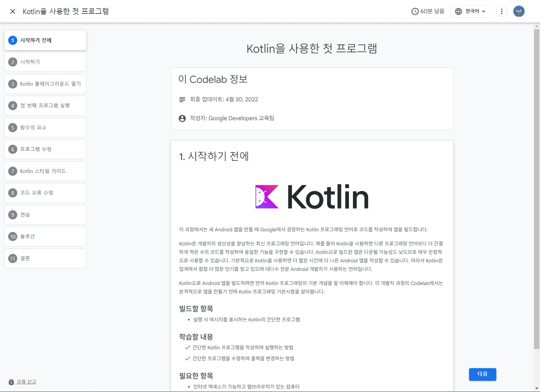Click checkmark beside 작성하여 실행하는 방법

[x=187, y=348]
